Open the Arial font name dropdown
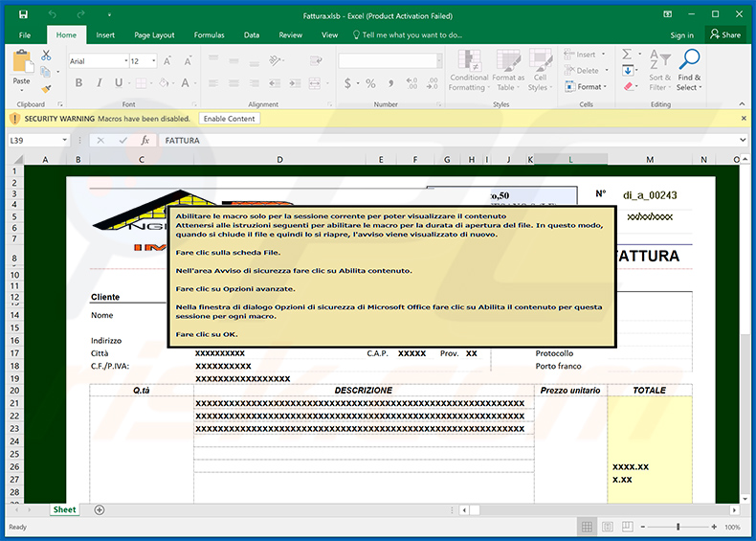This screenshot has height=541, width=756. pos(125,61)
